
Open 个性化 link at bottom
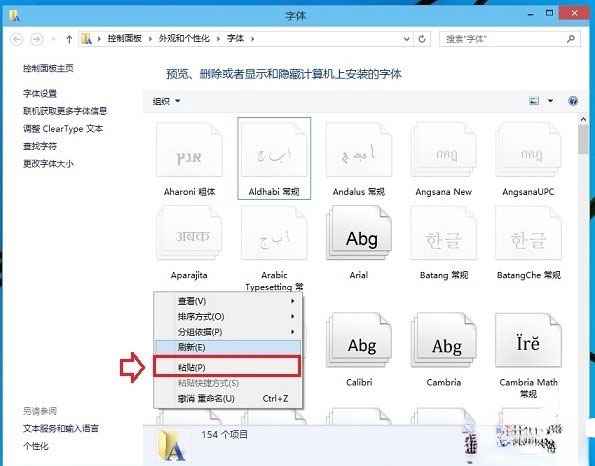click(x=36, y=446)
